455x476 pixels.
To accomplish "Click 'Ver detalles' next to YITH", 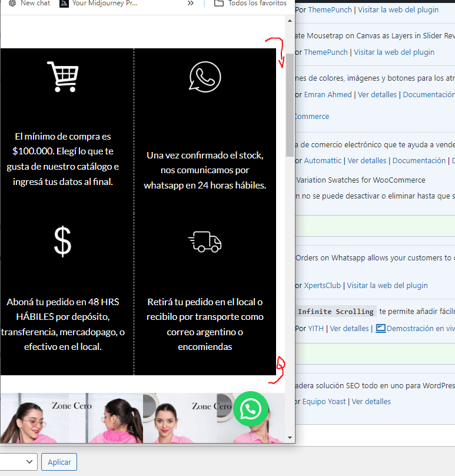I will (x=349, y=329).
